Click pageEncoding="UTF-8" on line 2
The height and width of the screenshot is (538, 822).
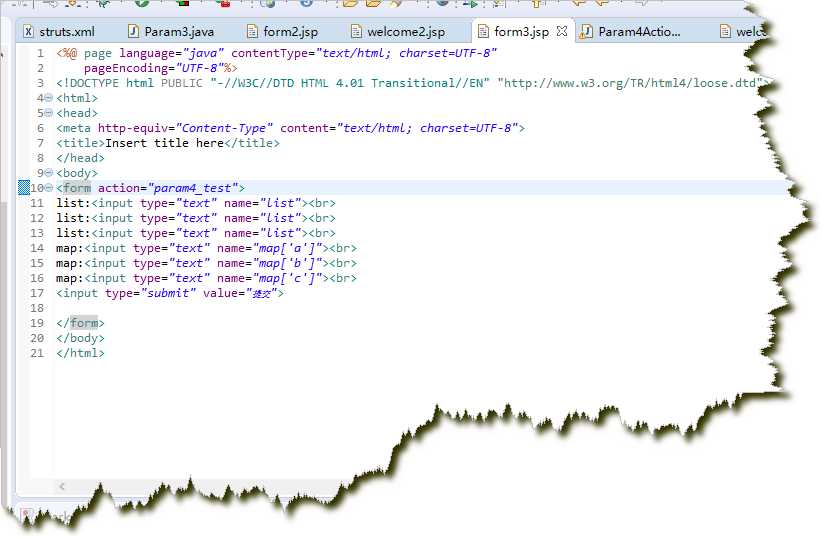tap(154, 68)
